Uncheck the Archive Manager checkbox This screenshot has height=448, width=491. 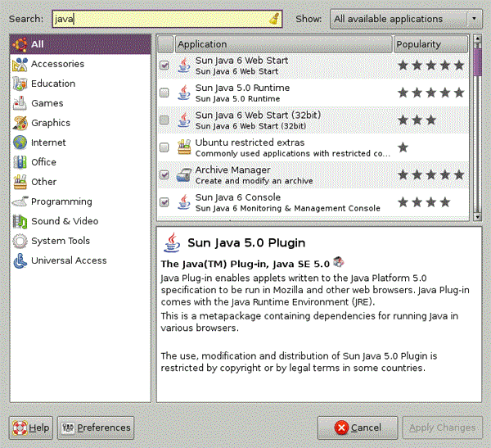tap(164, 174)
